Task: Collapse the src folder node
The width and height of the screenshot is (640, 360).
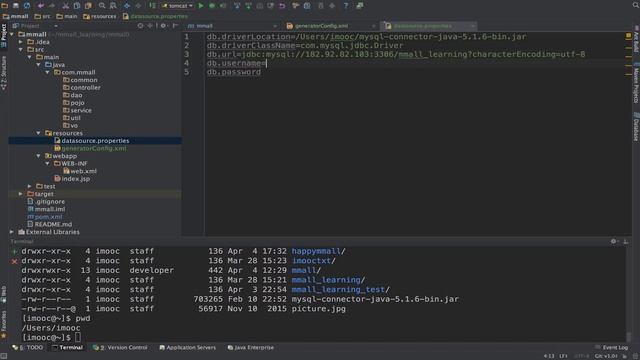Action: (x=21, y=49)
